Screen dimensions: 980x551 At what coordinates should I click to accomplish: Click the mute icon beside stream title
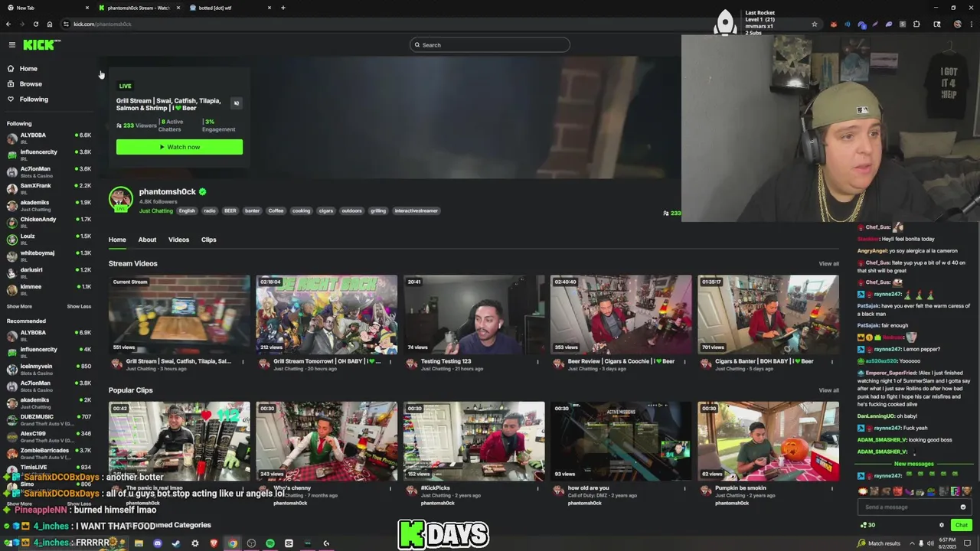[236, 103]
